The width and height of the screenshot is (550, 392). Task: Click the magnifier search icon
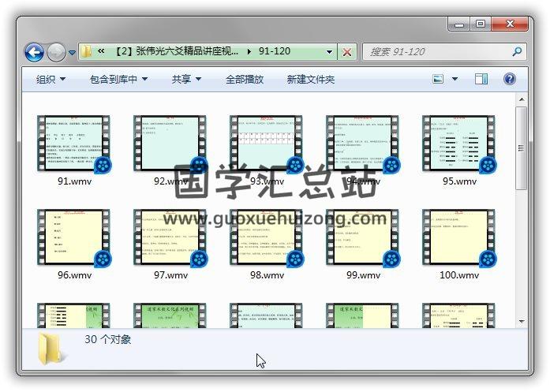coord(517,52)
